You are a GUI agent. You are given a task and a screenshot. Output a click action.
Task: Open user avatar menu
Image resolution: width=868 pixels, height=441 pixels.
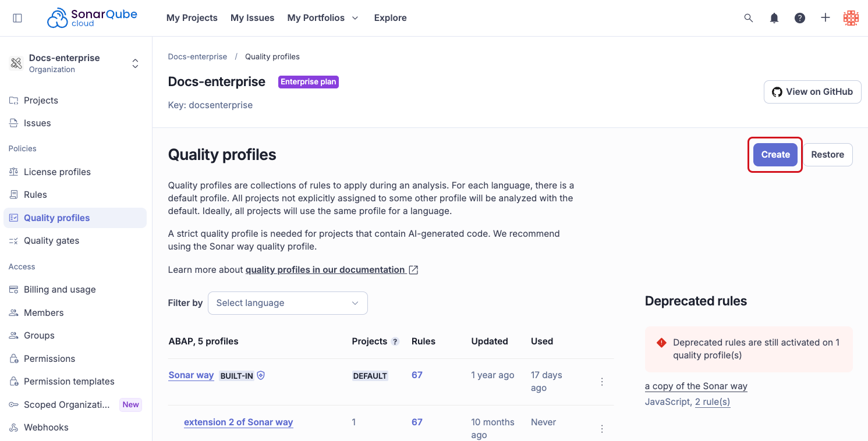tap(851, 18)
